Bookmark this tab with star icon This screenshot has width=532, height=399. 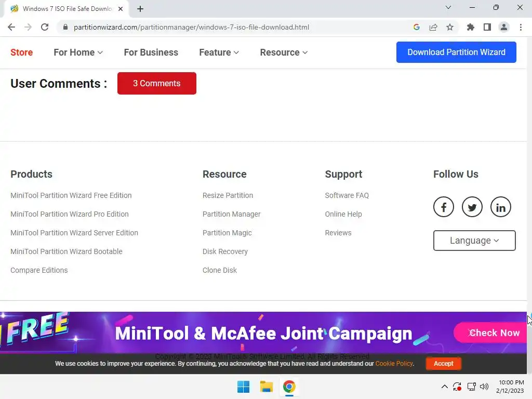point(450,27)
